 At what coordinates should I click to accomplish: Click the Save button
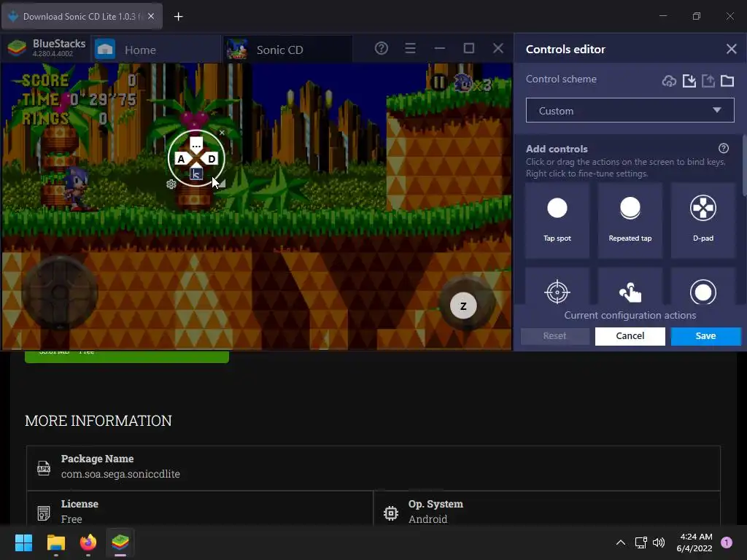click(705, 335)
